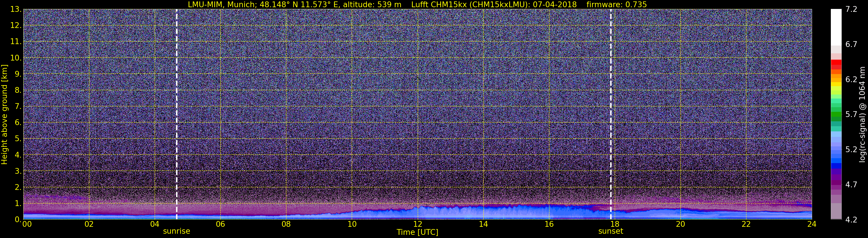
Task: Click the '13.' height axis tick label
Action: point(16,9)
